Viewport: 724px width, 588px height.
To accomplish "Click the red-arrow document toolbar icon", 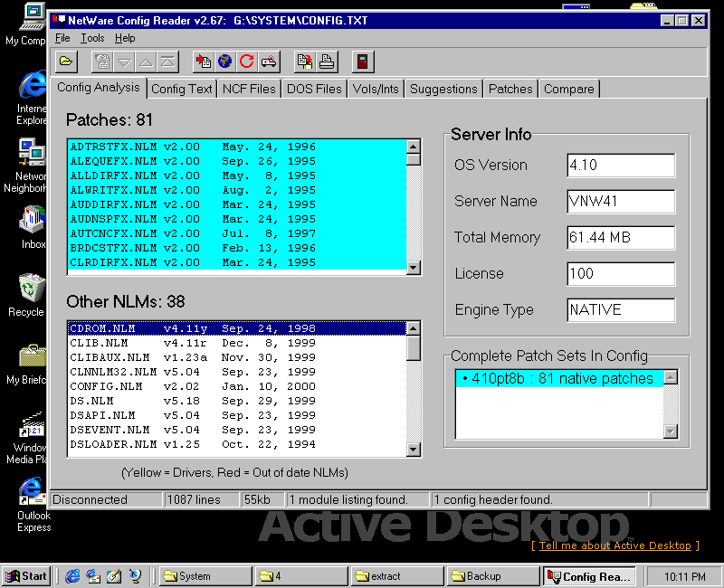I will coord(203,62).
